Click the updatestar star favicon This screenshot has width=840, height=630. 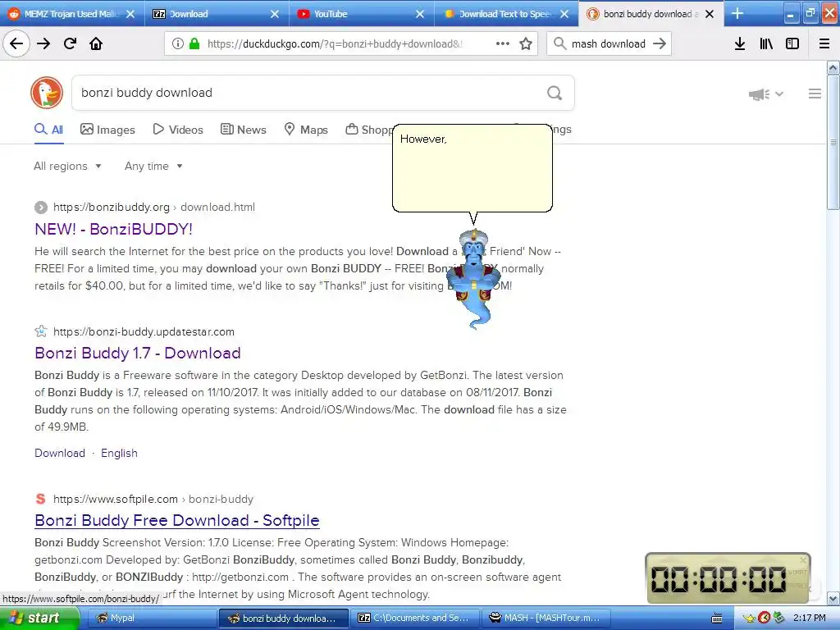coord(41,331)
